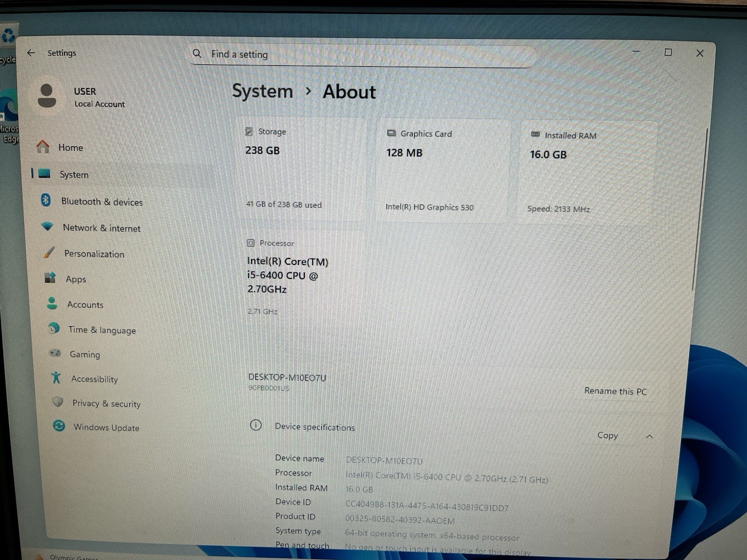Click the Storage disk icon

pyautogui.click(x=249, y=132)
